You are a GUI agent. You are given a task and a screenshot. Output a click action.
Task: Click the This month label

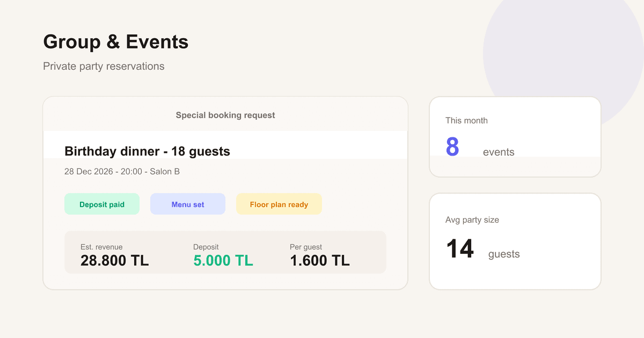pos(466,121)
